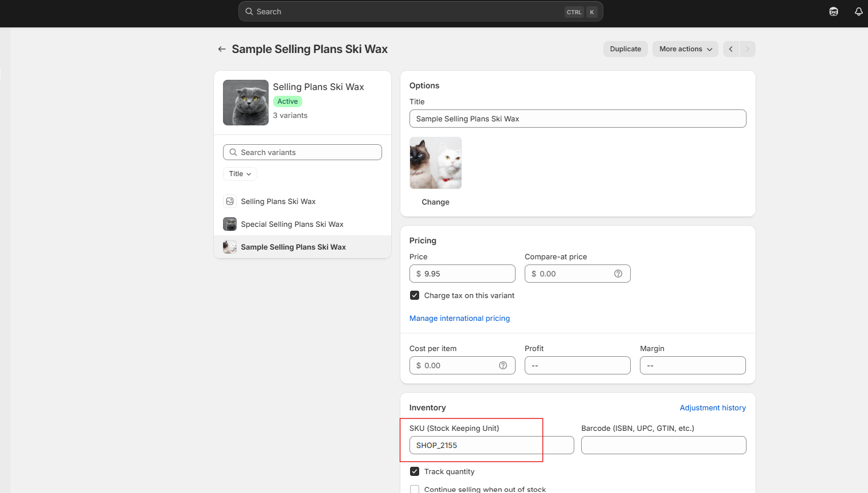The image size is (868, 493).
Task: Enable Continue selling when out of stock
Action: [415, 489]
